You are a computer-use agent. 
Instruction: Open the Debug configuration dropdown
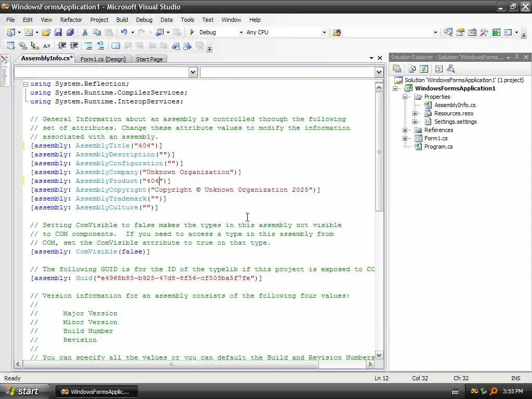(x=241, y=33)
